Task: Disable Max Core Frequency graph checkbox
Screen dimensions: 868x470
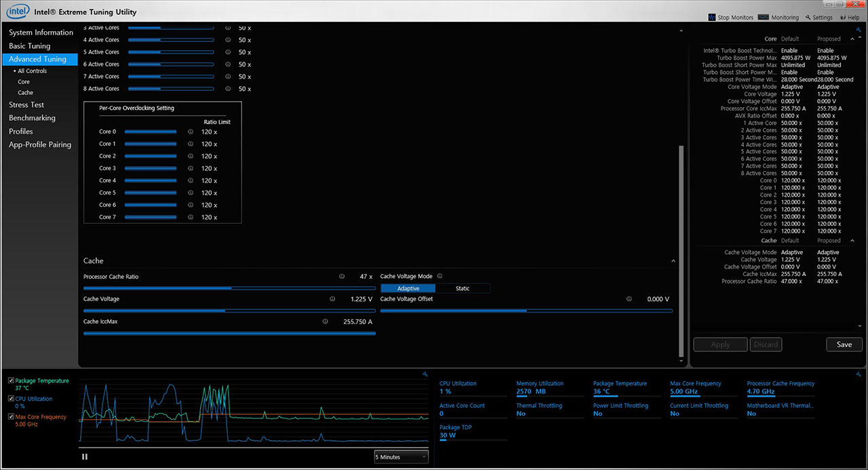Action: click(x=11, y=417)
